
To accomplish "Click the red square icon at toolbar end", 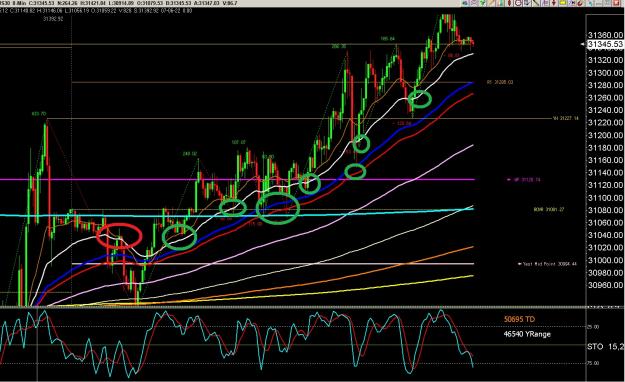I will click(x=616, y=3).
